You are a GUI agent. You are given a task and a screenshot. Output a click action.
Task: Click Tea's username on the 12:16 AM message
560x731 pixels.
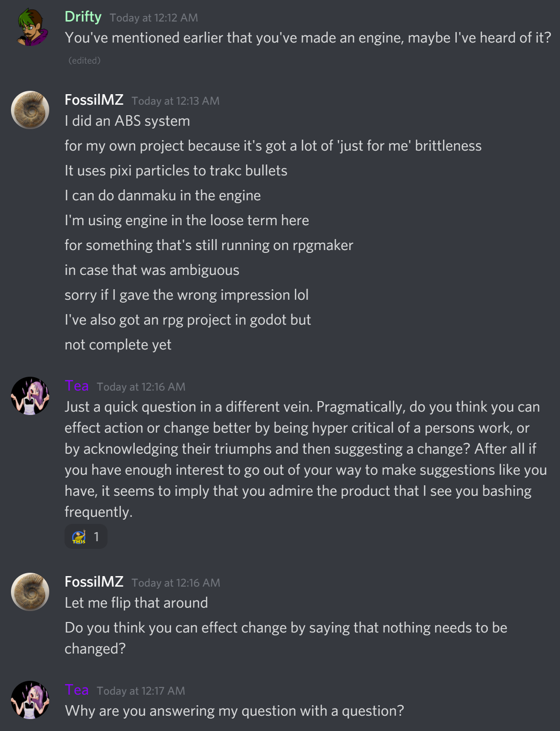click(77, 386)
